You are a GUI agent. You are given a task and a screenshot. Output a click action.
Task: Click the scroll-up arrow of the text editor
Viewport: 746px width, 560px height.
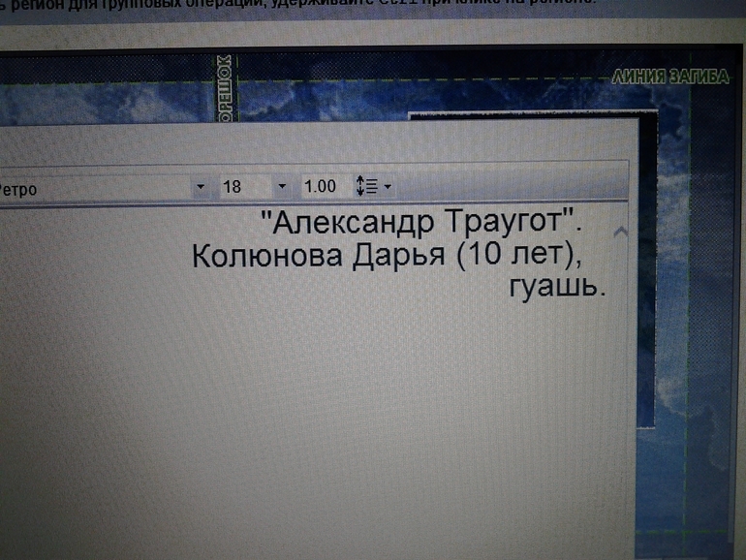(620, 233)
